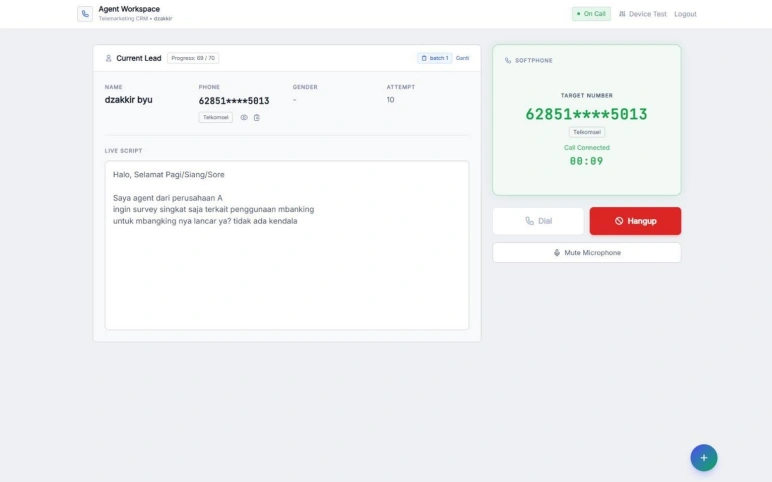772x482 pixels.
Task: Click the blue plus floating action button
Action: tap(704, 458)
